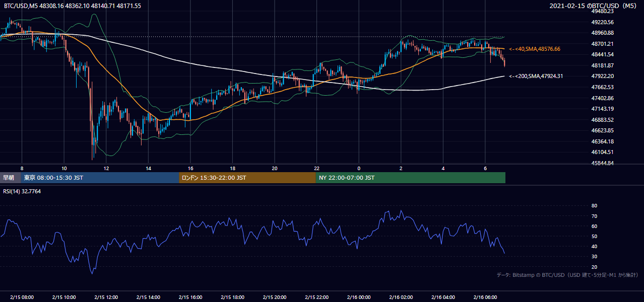Click the RSI 30 level label
This screenshot has width=644, height=302.
coord(594,257)
